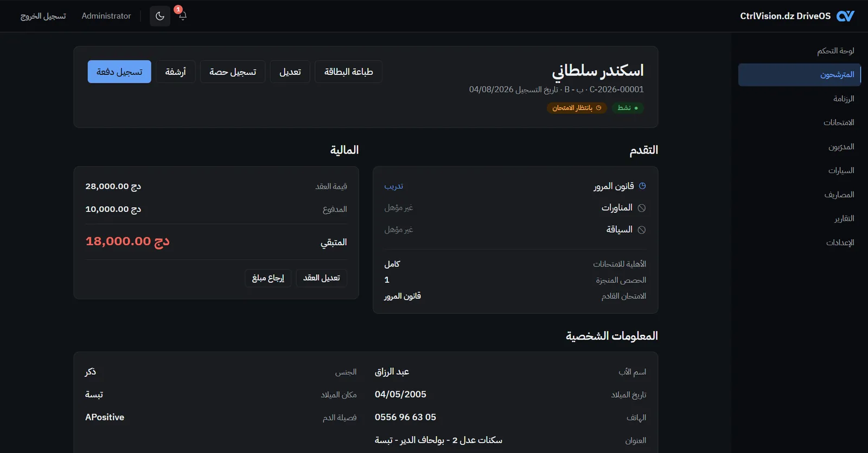This screenshot has height=453, width=868.
Task: Click the تدريب status next to قانون المرور
Action: [x=394, y=186]
